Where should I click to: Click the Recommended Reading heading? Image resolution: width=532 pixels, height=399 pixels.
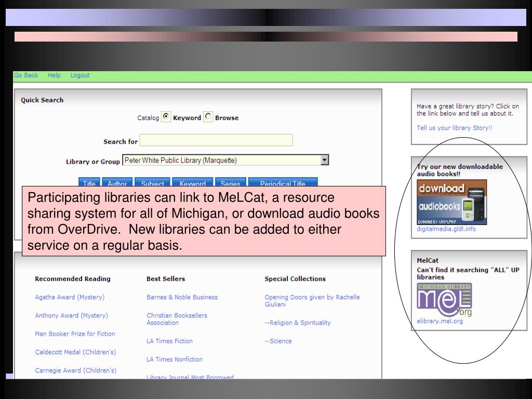click(73, 279)
